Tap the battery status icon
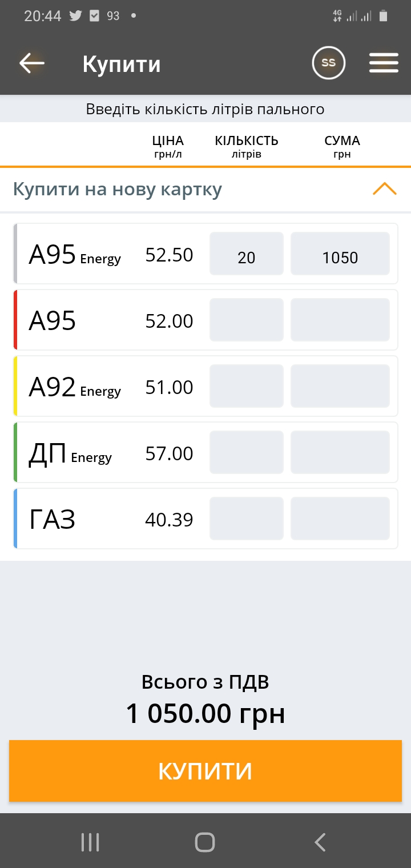Viewport: 411px width, 868px height. (x=384, y=16)
